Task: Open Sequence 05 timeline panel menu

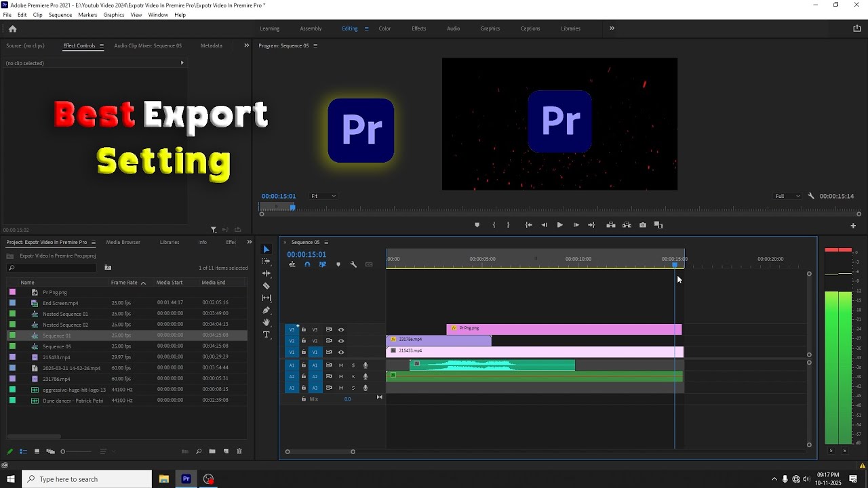Action: (326, 242)
